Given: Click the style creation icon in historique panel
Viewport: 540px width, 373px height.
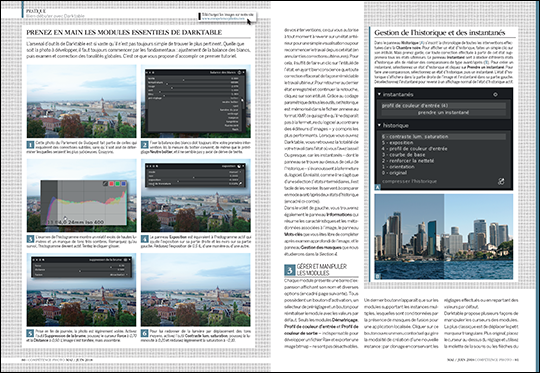Looking at the screenshot, I should [x=501, y=181].
